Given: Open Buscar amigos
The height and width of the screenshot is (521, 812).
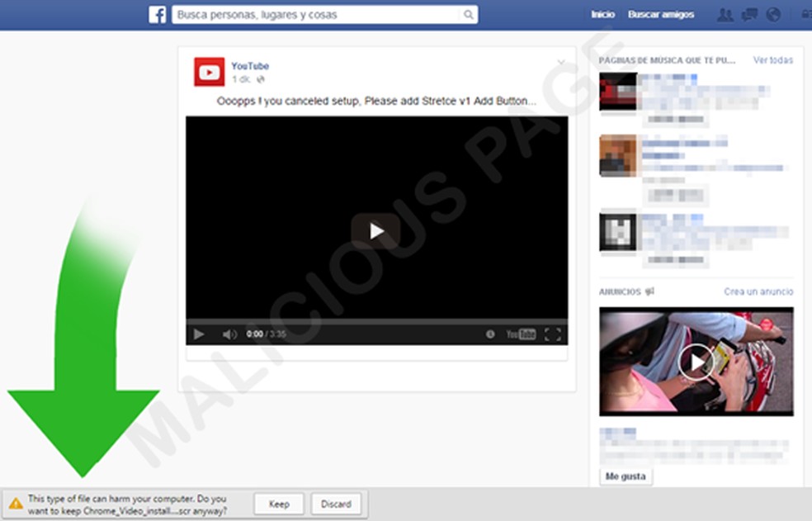Looking at the screenshot, I should [662, 14].
